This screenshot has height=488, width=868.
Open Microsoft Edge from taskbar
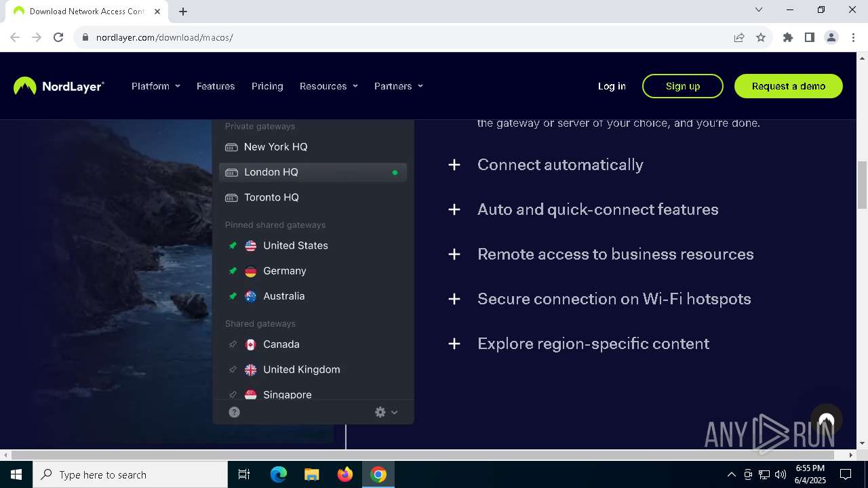point(279,474)
